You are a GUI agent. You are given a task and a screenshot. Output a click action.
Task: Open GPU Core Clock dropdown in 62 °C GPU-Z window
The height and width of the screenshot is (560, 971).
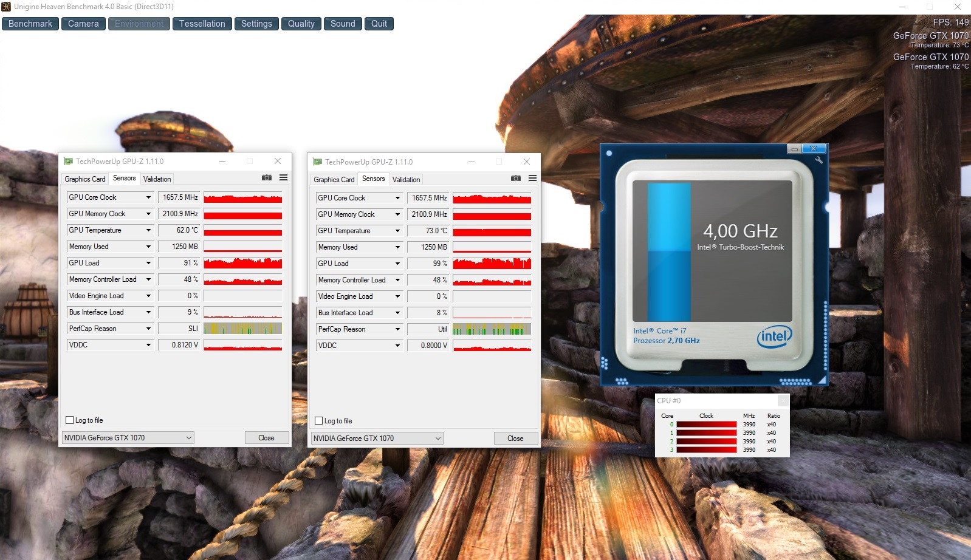tap(148, 197)
